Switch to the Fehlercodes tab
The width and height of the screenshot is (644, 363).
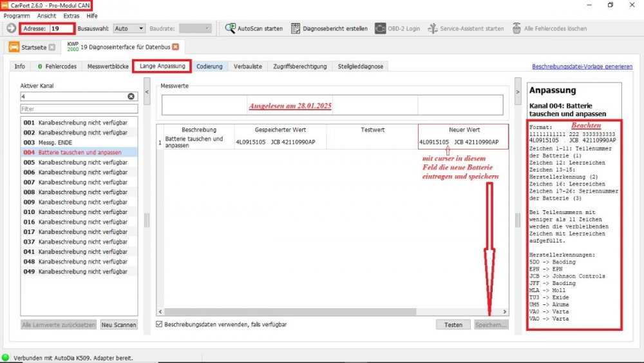[x=57, y=66]
